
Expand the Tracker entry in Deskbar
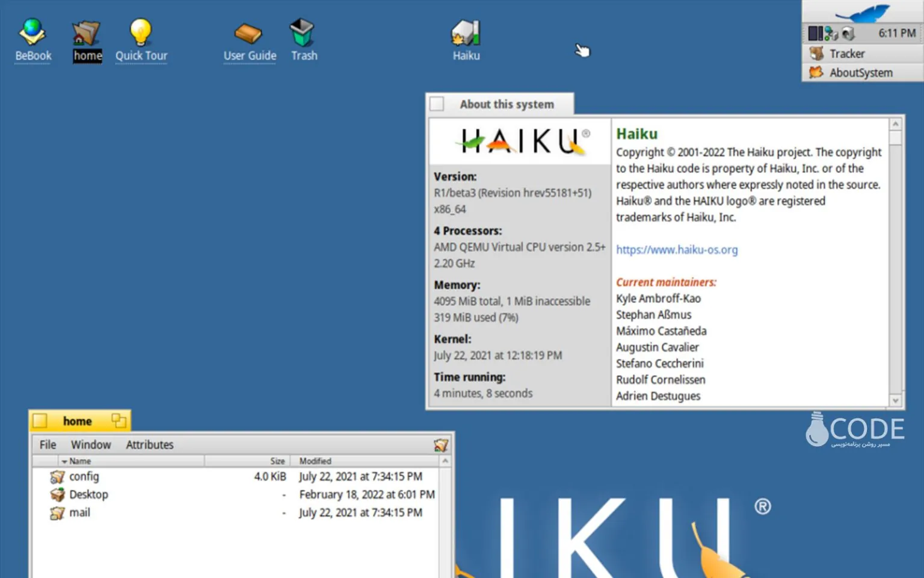click(846, 54)
